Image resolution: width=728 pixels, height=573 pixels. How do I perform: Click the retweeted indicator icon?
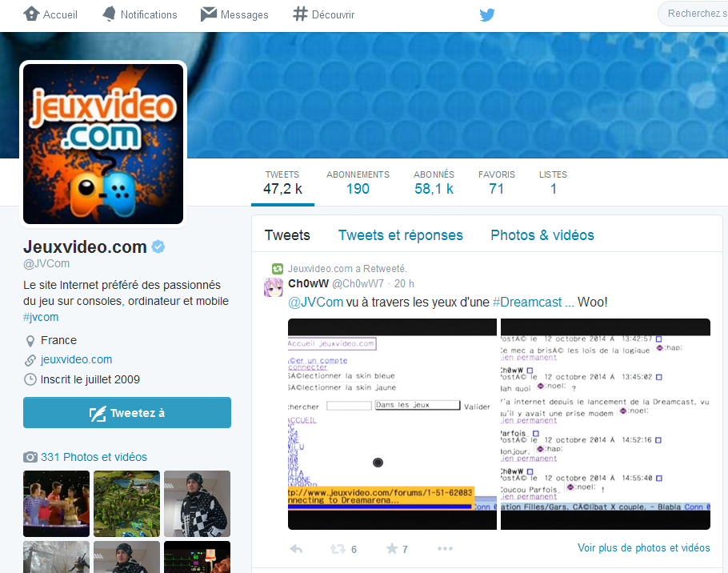click(277, 268)
